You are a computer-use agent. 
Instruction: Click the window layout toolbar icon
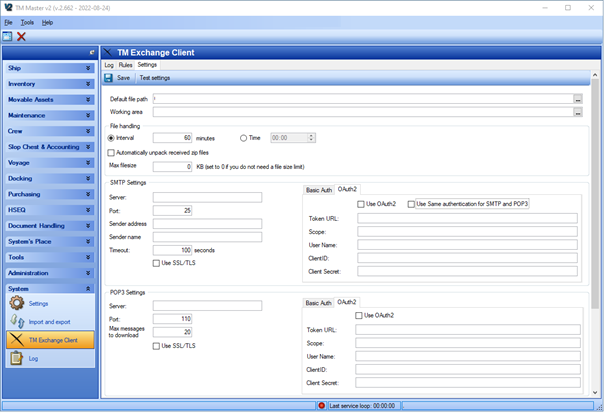[7, 36]
